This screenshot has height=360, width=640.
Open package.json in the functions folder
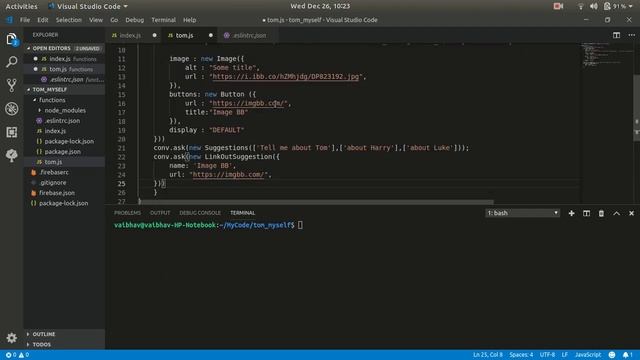click(62, 151)
